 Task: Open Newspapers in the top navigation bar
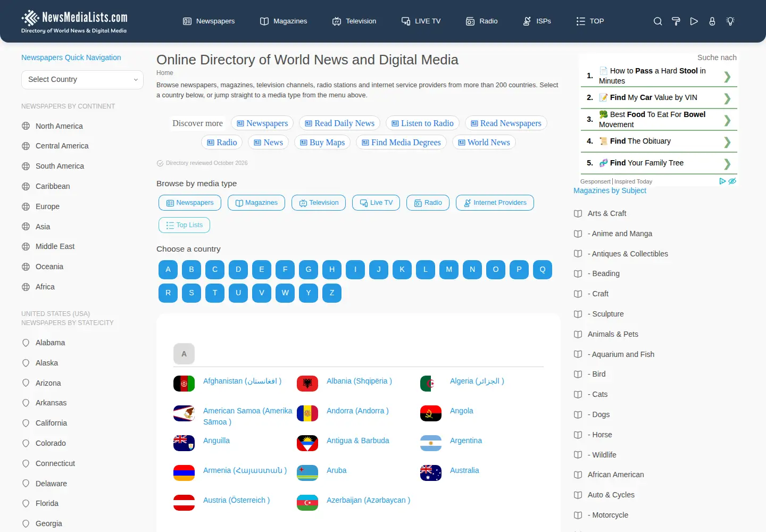click(x=209, y=21)
